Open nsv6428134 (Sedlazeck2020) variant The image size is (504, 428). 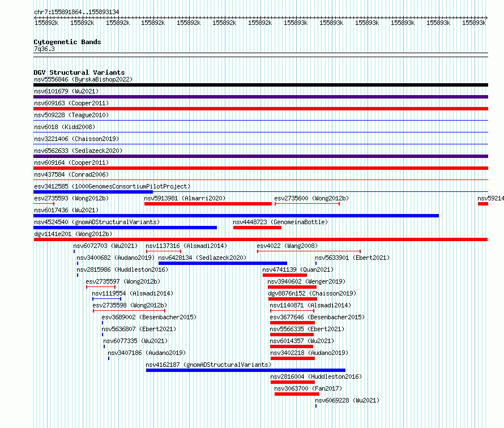pos(202,258)
